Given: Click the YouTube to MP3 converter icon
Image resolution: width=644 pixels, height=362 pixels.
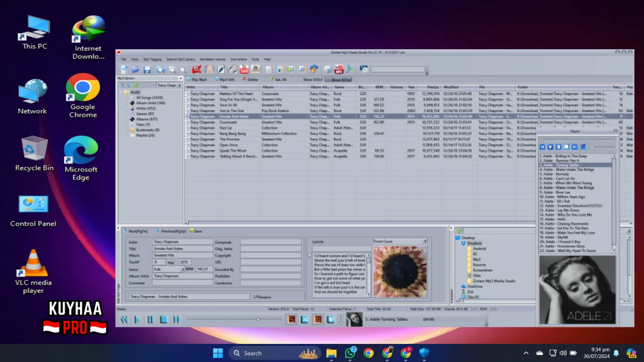Looking at the screenshot, I should (339, 69).
